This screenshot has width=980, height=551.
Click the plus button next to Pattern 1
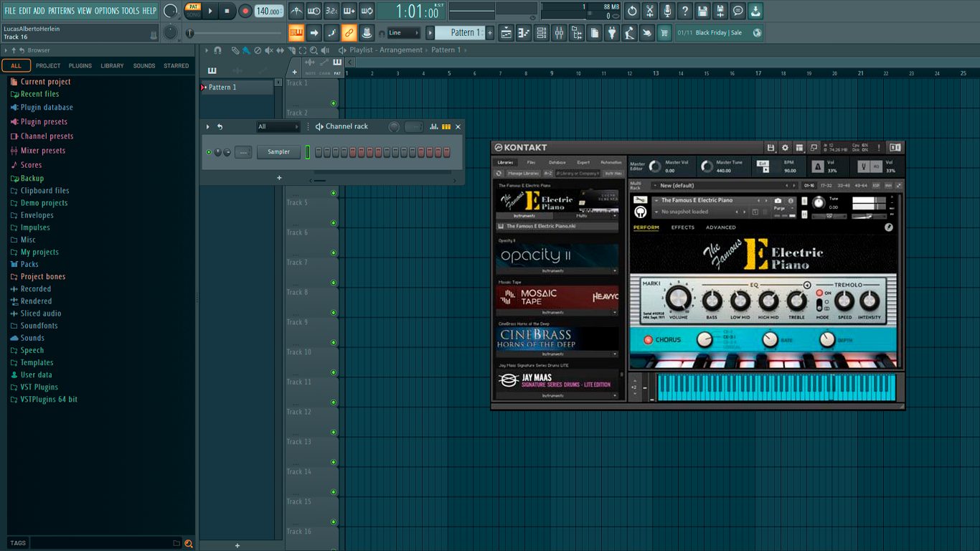(x=490, y=33)
